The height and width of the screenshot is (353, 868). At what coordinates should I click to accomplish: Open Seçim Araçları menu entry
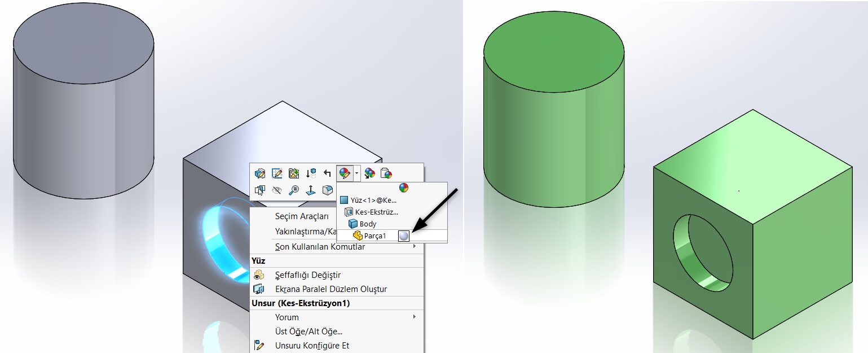[302, 216]
